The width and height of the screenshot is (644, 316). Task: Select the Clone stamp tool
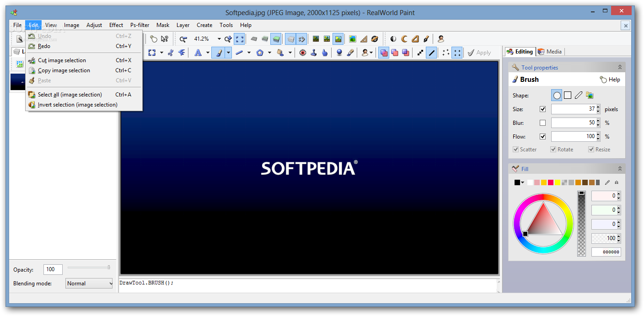point(314,53)
